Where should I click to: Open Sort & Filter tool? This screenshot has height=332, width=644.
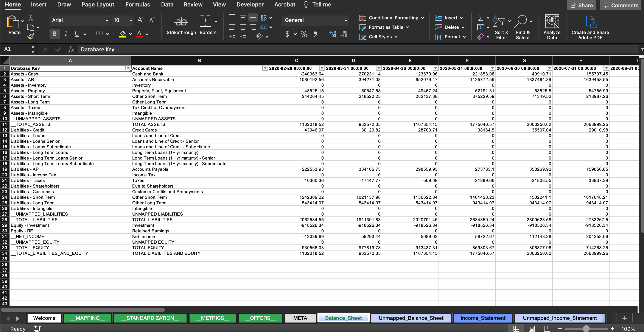pyautogui.click(x=501, y=28)
